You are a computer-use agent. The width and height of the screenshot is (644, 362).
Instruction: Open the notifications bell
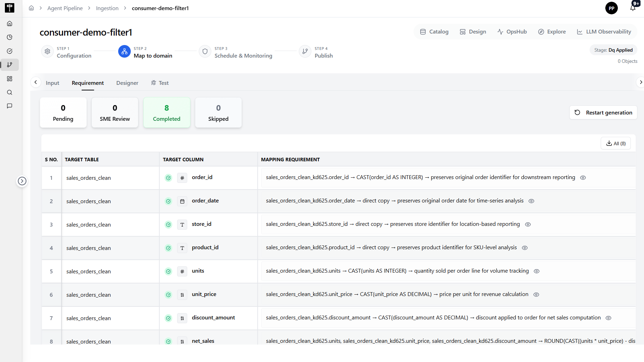[633, 8]
